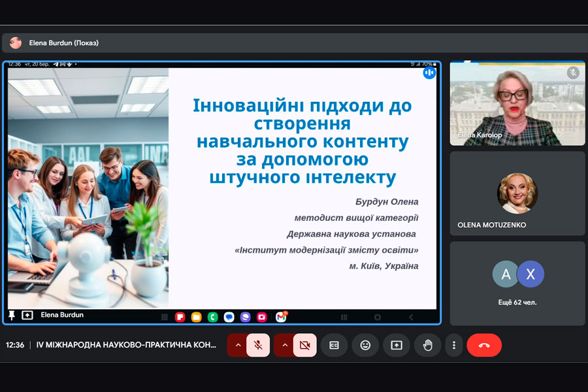
Task: Click the Elena Burdun presenter banner
Action: point(63,43)
